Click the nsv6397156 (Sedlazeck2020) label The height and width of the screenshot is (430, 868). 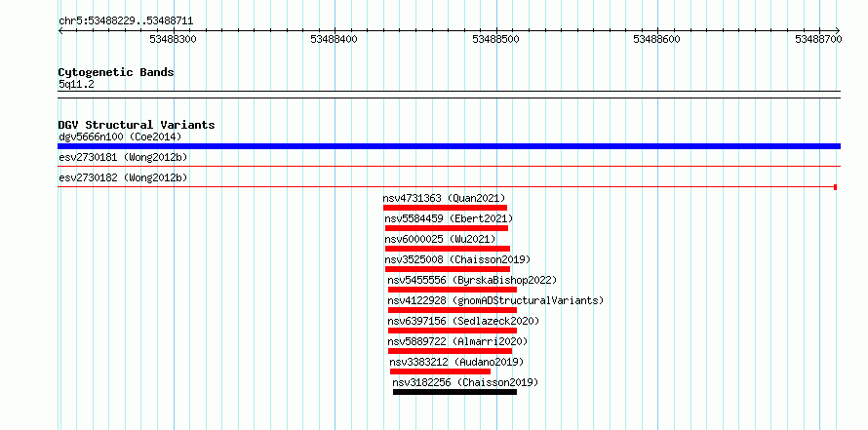(463, 321)
